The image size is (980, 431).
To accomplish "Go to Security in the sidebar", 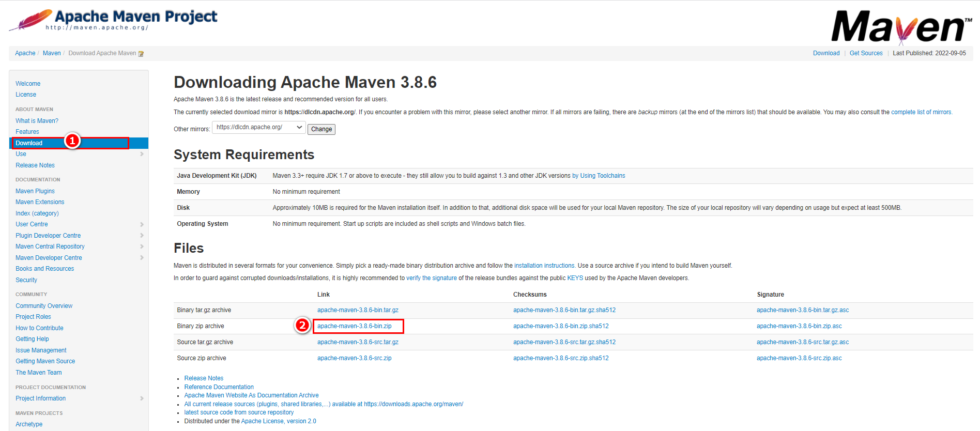I will point(26,280).
